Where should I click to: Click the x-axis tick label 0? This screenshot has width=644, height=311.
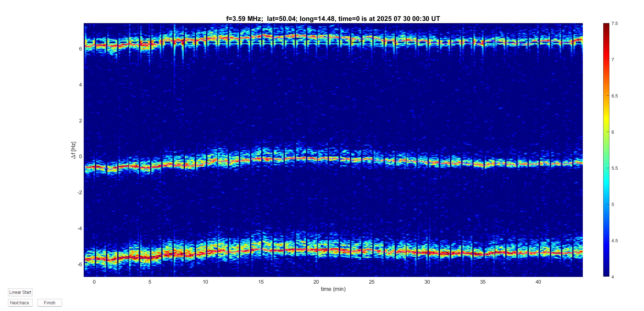pos(94,282)
